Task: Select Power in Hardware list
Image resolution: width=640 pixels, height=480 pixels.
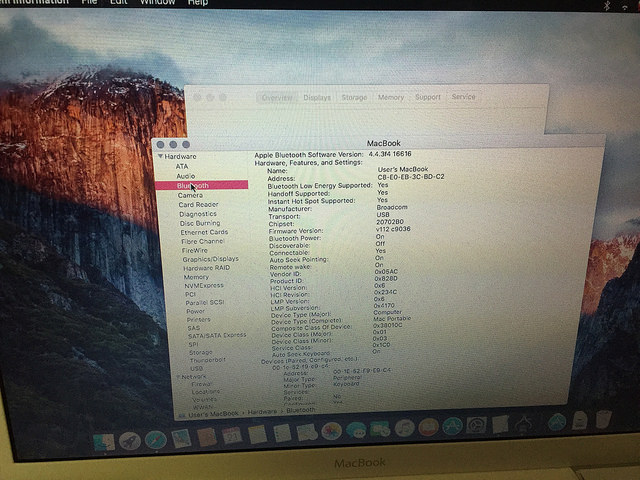Action: click(196, 311)
